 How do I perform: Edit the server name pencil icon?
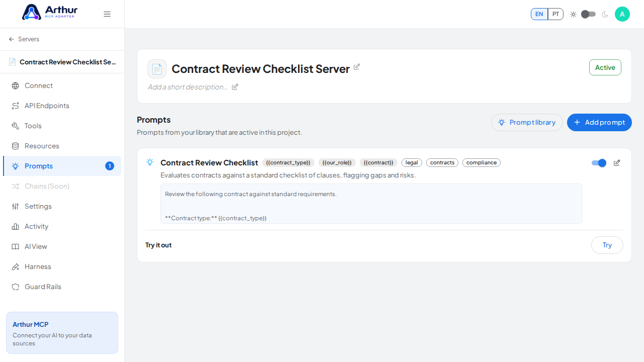click(x=357, y=67)
